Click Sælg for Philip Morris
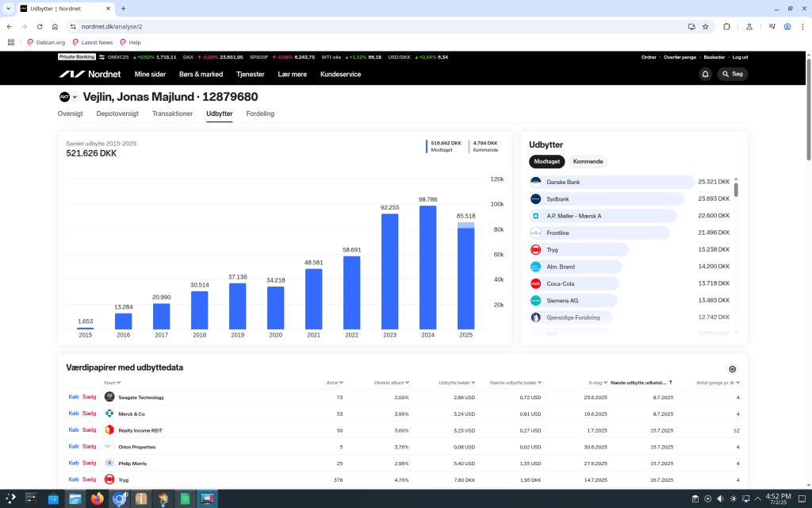Viewport: 812px width, 508px height. pyautogui.click(x=89, y=463)
